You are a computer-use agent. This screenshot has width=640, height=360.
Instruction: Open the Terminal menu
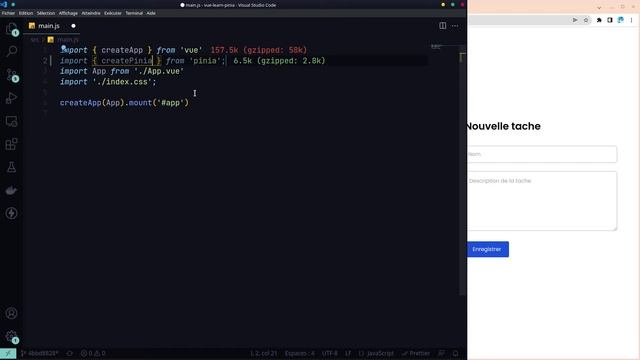point(134,13)
